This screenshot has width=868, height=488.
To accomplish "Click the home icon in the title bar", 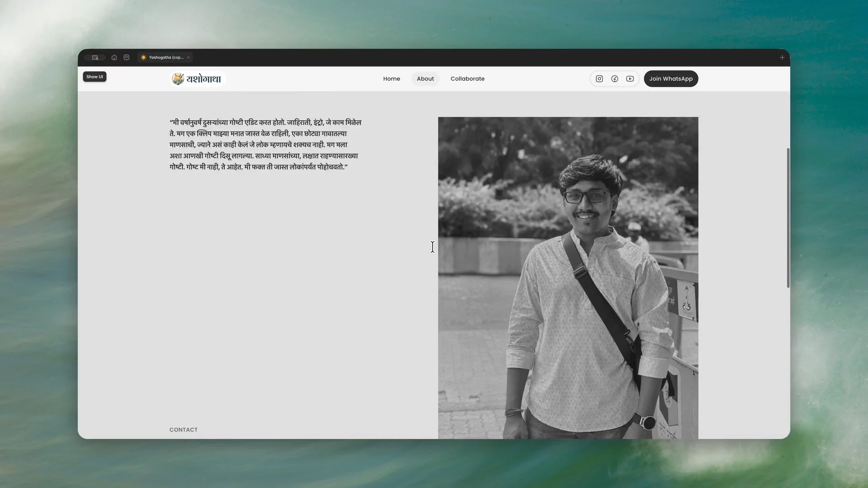I will (x=114, y=57).
